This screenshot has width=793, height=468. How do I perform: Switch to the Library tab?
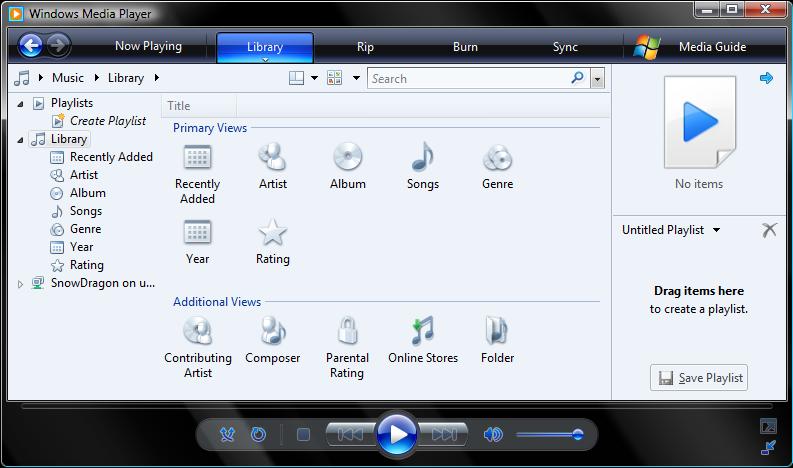click(265, 47)
